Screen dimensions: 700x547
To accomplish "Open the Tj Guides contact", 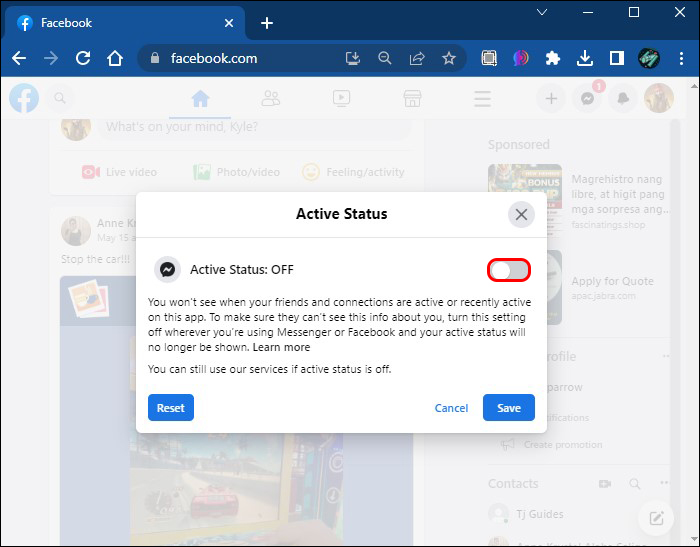I will [527, 514].
